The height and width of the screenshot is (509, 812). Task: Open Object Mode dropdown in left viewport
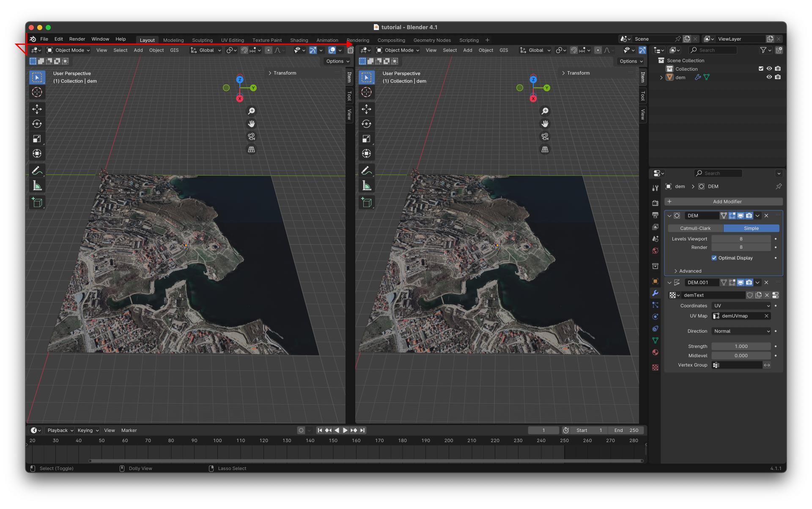(68, 50)
